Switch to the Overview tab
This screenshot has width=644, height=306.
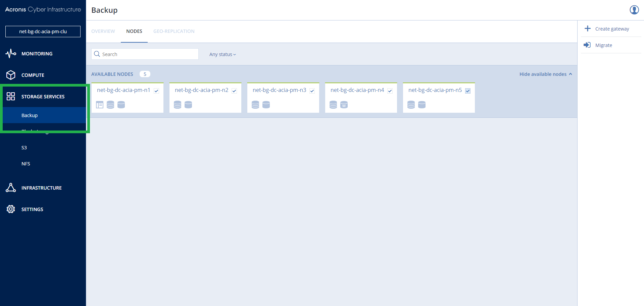pos(103,31)
